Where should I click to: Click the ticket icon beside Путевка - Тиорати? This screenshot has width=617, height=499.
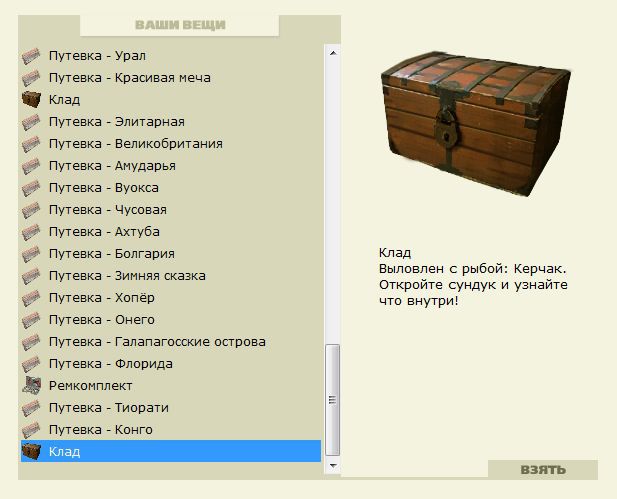31,408
